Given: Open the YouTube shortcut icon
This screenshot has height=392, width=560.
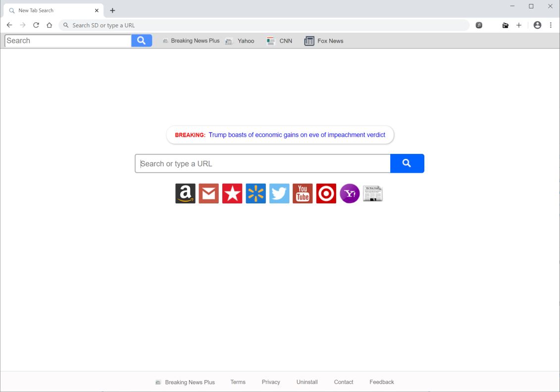Looking at the screenshot, I should tap(303, 194).
